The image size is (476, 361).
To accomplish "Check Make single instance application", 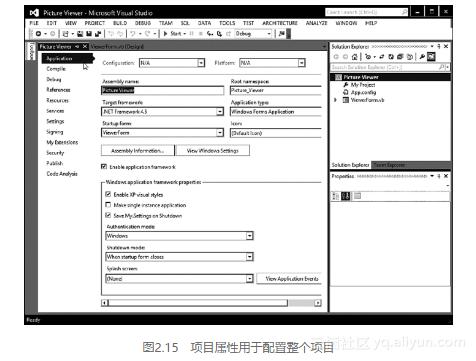I will (108, 205).
